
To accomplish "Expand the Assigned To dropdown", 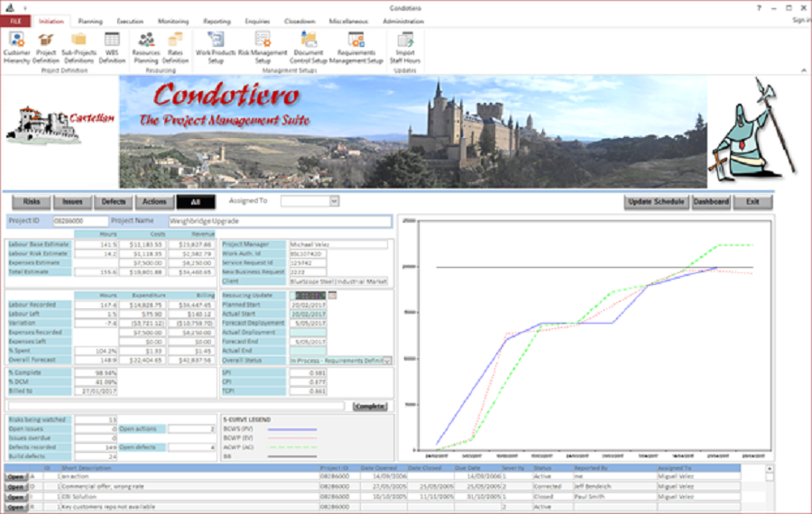I will pyautogui.click(x=335, y=201).
